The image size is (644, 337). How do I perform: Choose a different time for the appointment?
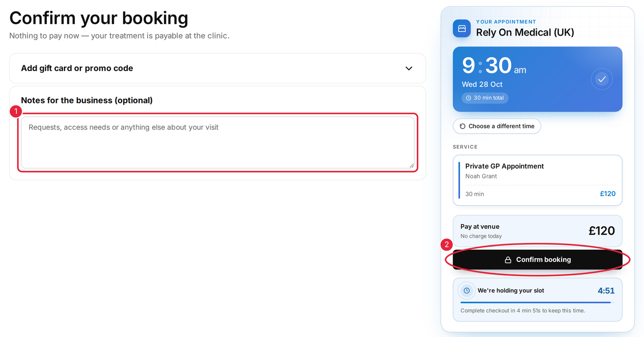click(497, 126)
